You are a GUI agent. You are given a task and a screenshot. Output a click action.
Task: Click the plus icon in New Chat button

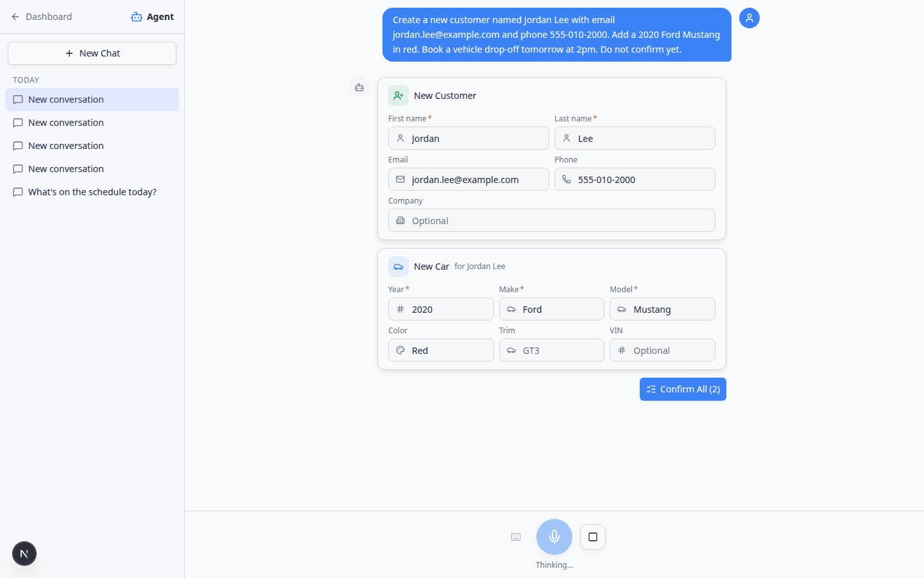[69, 53]
